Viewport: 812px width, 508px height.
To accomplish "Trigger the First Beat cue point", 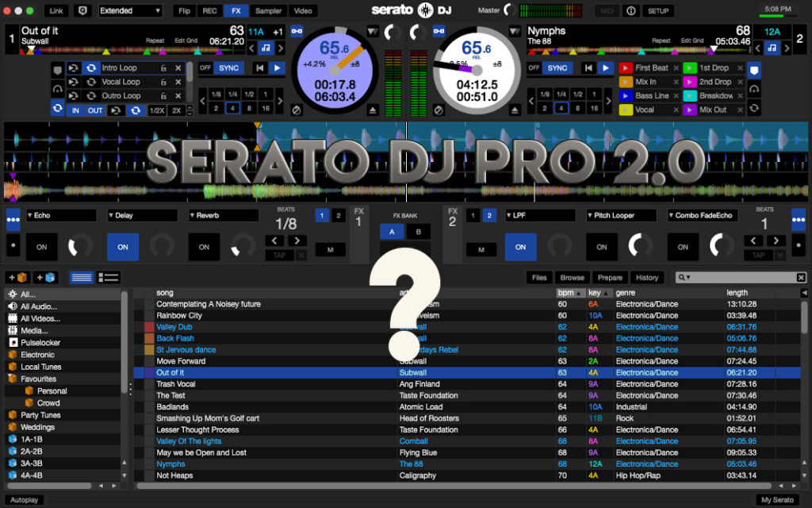I will point(626,68).
